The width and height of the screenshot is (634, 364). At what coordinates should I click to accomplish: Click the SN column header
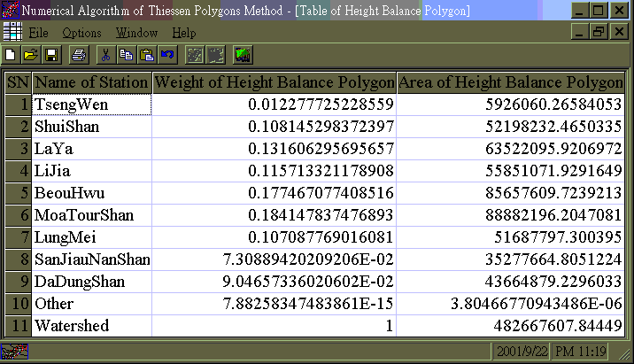tap(19, 82)
